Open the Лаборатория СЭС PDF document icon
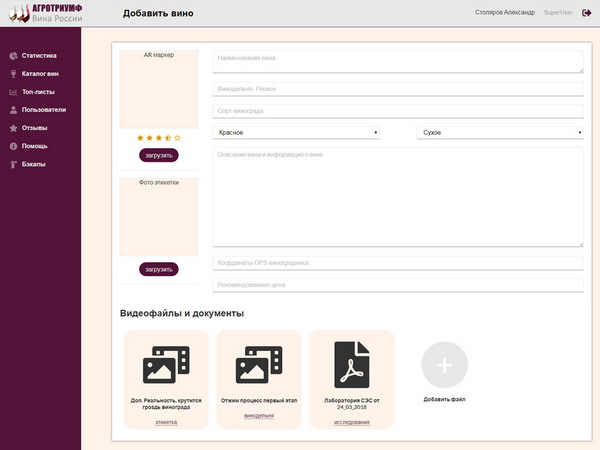600x450 pixels. coord(352,365)
